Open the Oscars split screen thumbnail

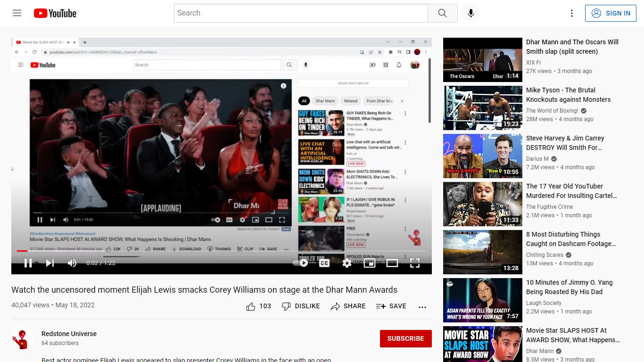tap(483, 60)
